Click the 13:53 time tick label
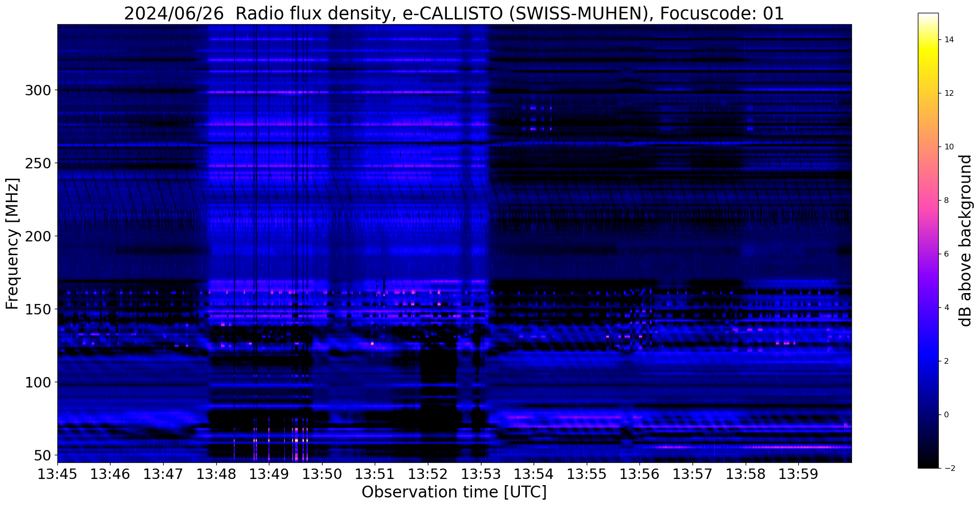This screenshot has width=980, height=506. click(481, 474)
